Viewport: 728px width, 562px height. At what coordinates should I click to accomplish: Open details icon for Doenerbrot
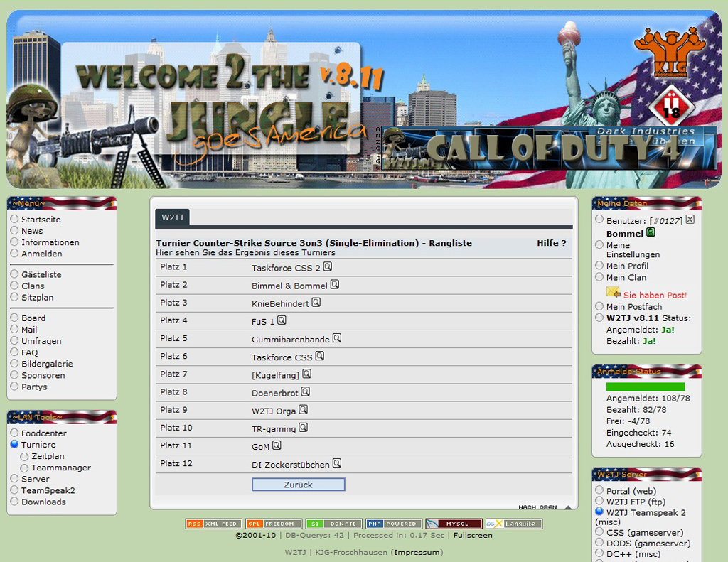306,391
